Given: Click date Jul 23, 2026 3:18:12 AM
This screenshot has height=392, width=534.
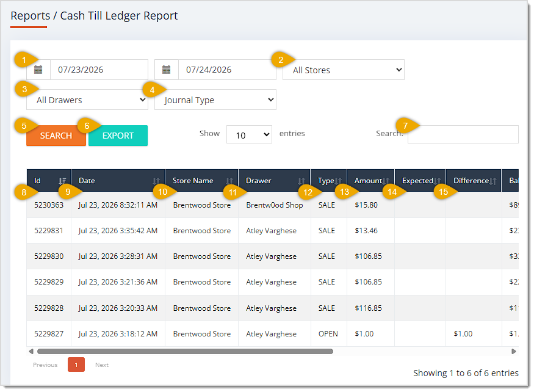Looking at the screenshot, I should (118, 334).
